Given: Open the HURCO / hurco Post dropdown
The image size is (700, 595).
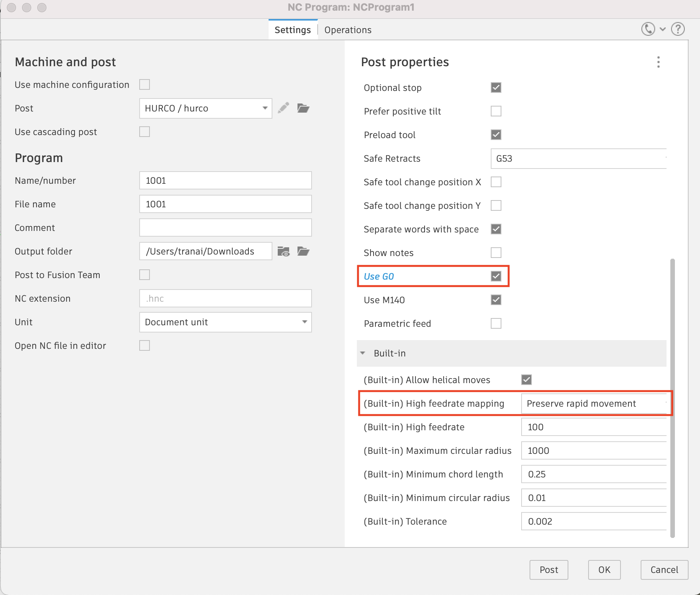Looking at the screenshot, I should [205, 108].
